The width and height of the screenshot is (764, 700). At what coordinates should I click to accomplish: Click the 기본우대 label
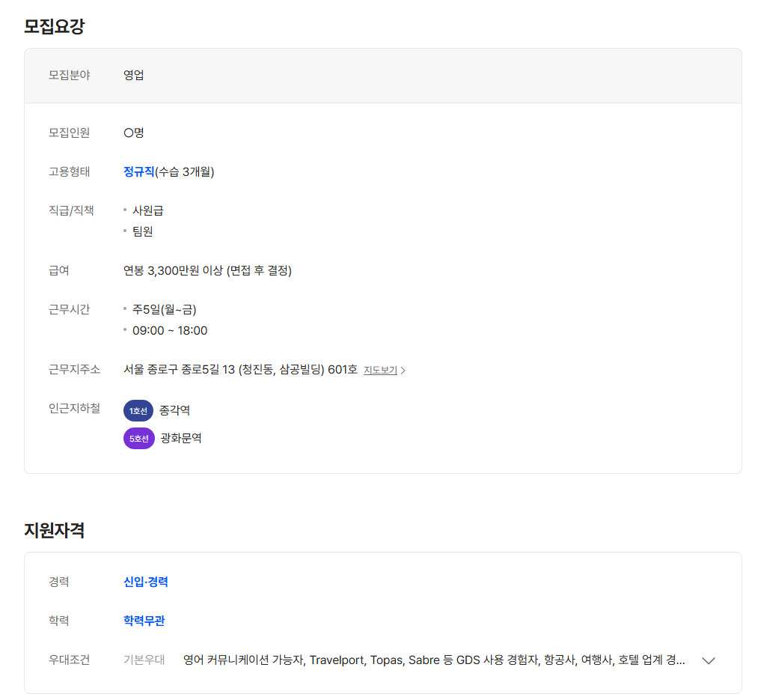coord(144,660)
